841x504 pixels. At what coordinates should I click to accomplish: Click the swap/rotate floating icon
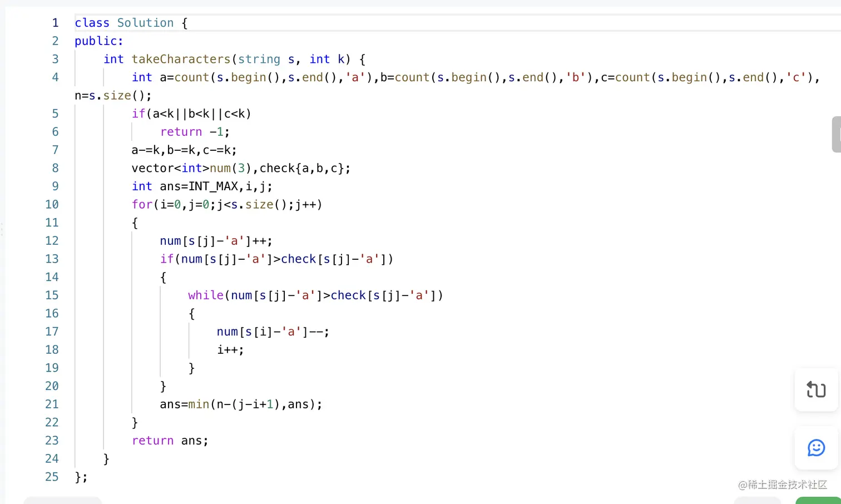[x=816, y=389]
